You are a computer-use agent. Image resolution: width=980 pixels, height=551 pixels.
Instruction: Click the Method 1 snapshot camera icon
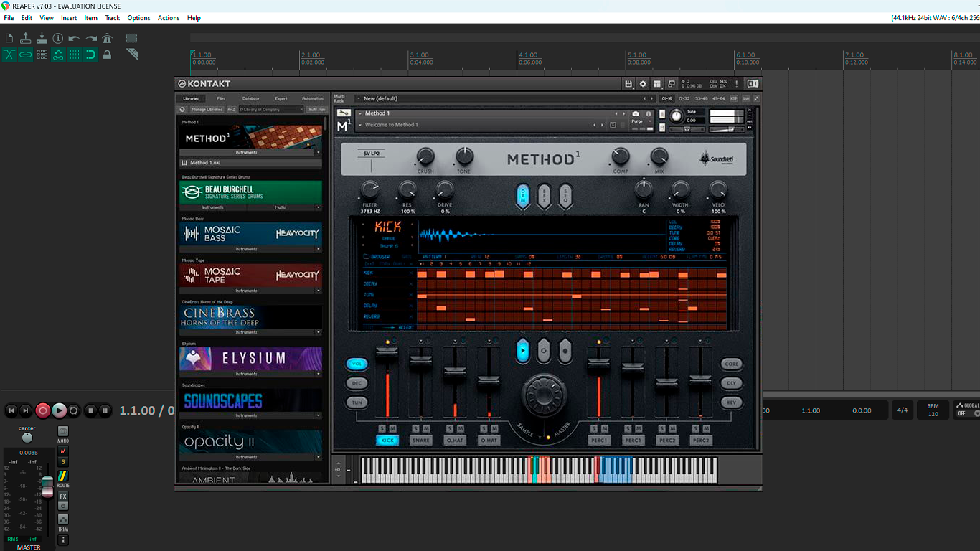(x=636, y=113)
